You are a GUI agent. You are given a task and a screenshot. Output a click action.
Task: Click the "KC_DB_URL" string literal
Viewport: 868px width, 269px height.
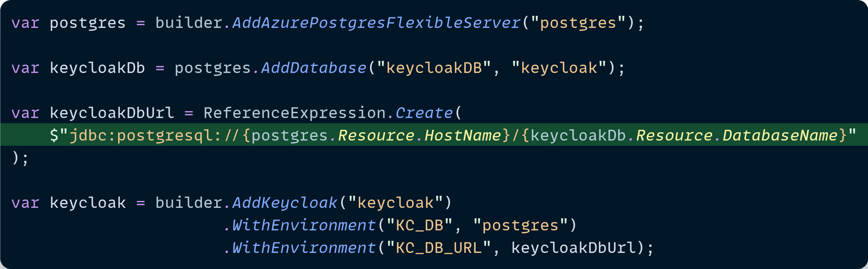pyautogui.click(x=438, y=248)
